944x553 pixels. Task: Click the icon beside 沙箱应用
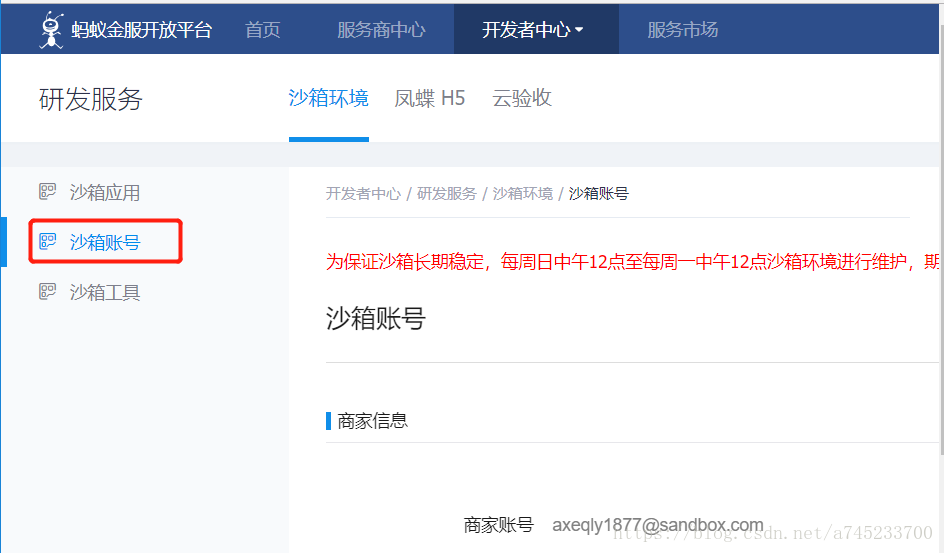pos(48,191)
